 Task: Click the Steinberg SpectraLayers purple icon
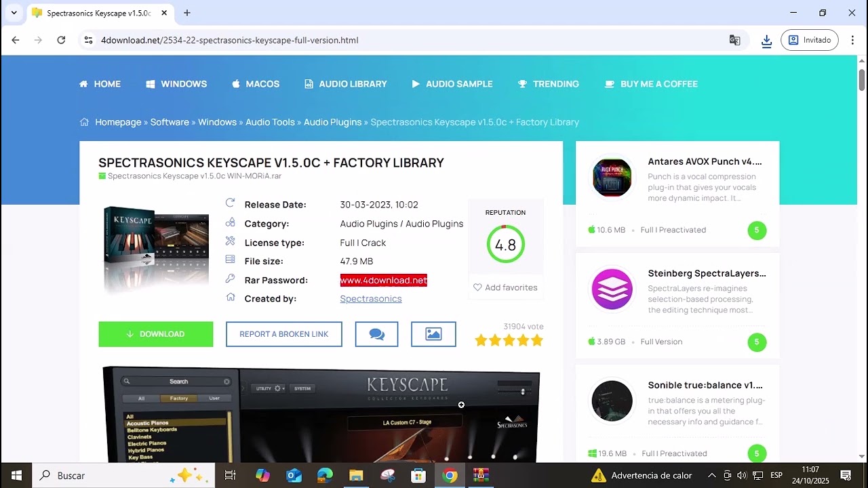(x=612, y=289)
